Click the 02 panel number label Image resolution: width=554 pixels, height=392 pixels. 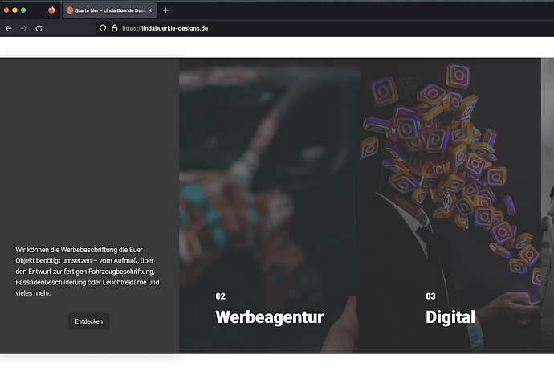[221, 296]
